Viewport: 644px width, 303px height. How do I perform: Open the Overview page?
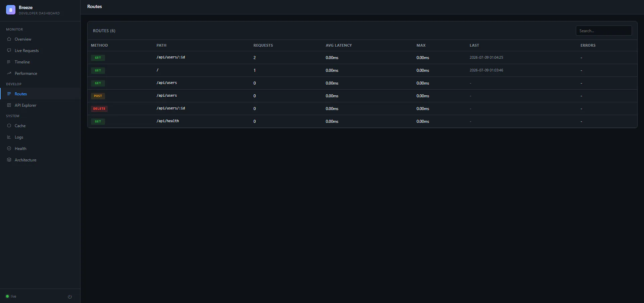pyautogui.click(x=40, y=39)
